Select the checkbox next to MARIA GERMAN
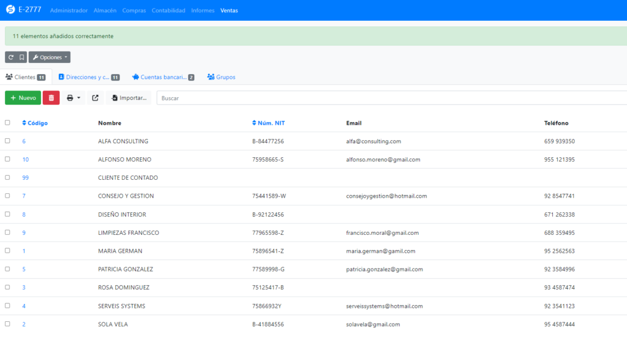627x364 pixels. 7,251
